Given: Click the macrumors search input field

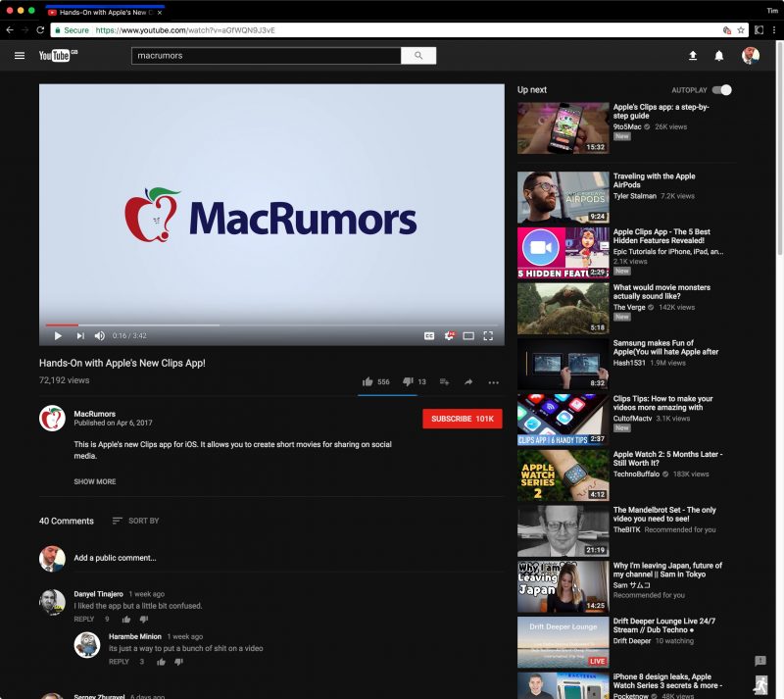Looking at the screenshot, I should 266,56.
